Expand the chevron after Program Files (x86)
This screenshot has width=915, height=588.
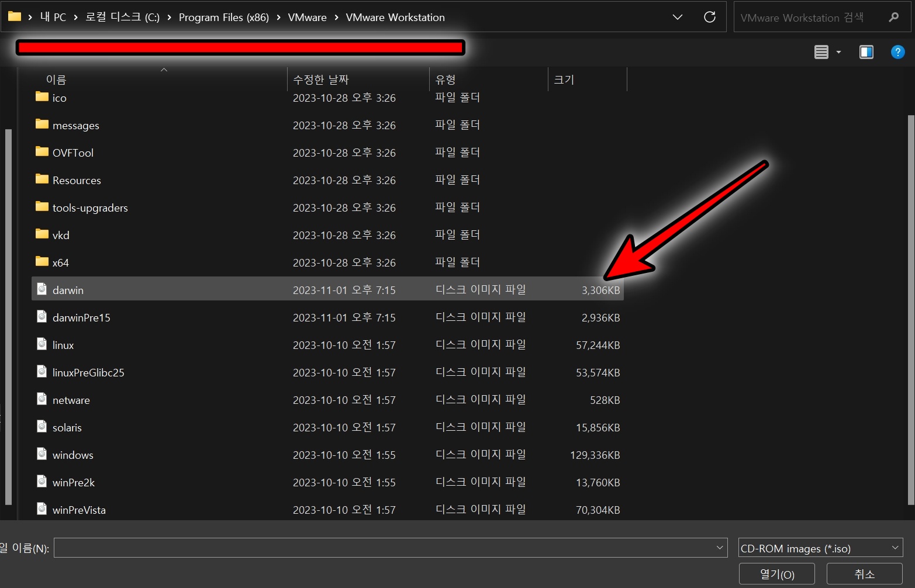[x=279, y=18]
